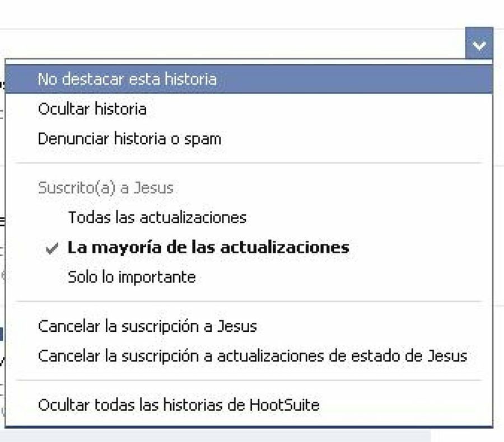The height and width of the screenshot is (442, 504).
Task: Click the checkmark next to La mayoría
Action: [x=52, y=247]
